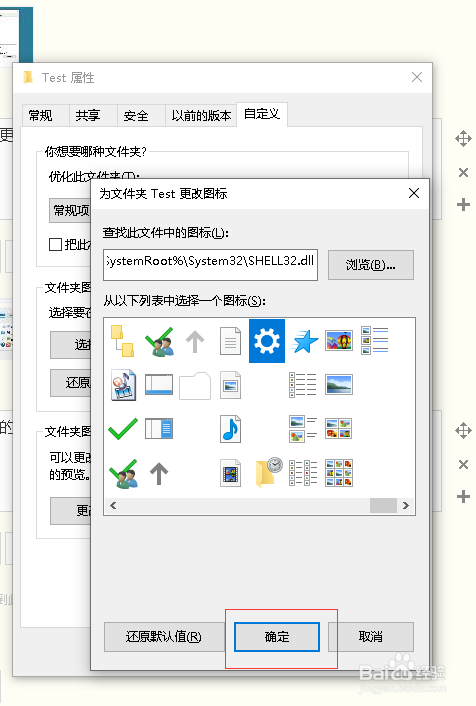The height and width of the screenshot is (706, 476).
Task: Click the icon list left scroll arrow
Action: (113, 506)
